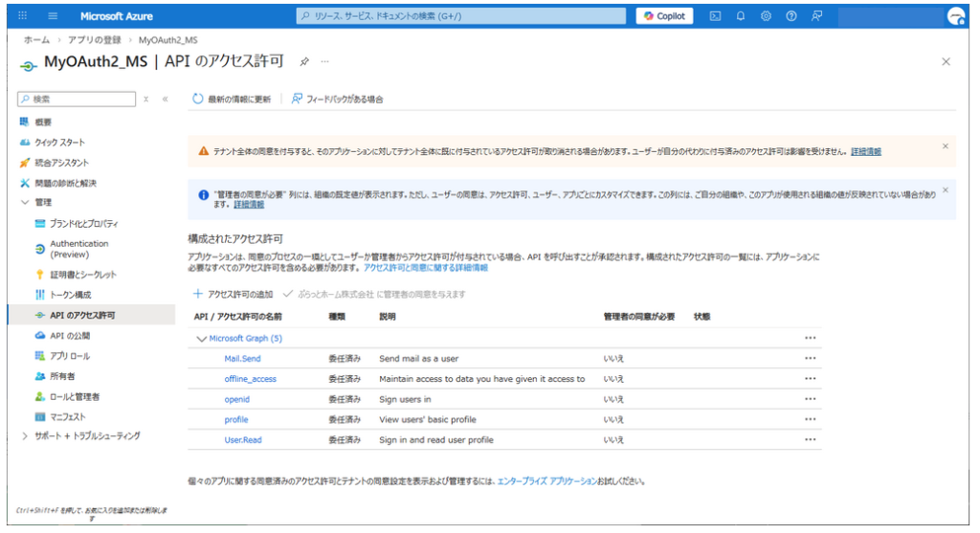Open more options for Mail.Send row

tap(810, 359)
